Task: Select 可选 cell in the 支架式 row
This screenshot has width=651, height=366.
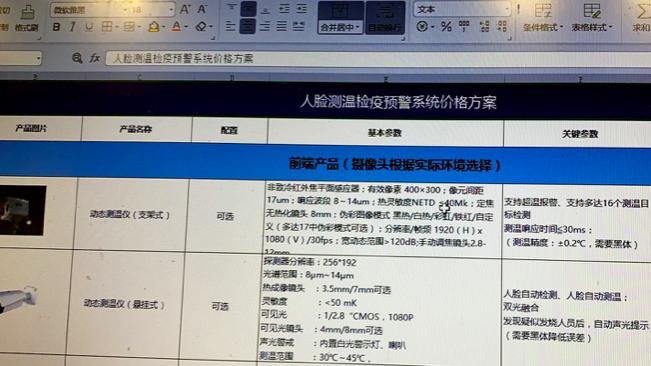Action: [x=225, y=216]
